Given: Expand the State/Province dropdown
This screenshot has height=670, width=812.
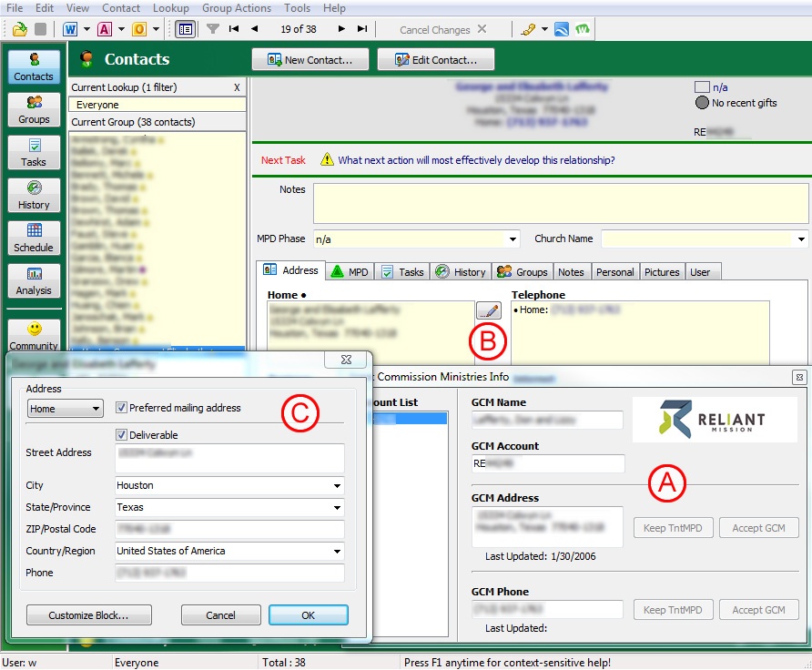Looking at the screenshot, I should (x=338, y=508).
